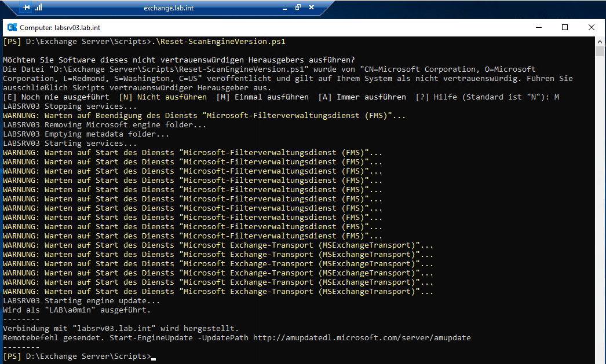Viewport: 606px width, 364px height.
Task: Check the connection signal quality icon
Action: [x=39, y=8]
